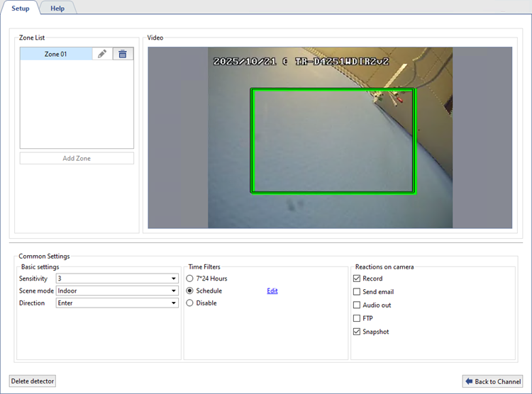
Task: Expand the Scene mode dropdown
Action: click(x=174, y=291)
